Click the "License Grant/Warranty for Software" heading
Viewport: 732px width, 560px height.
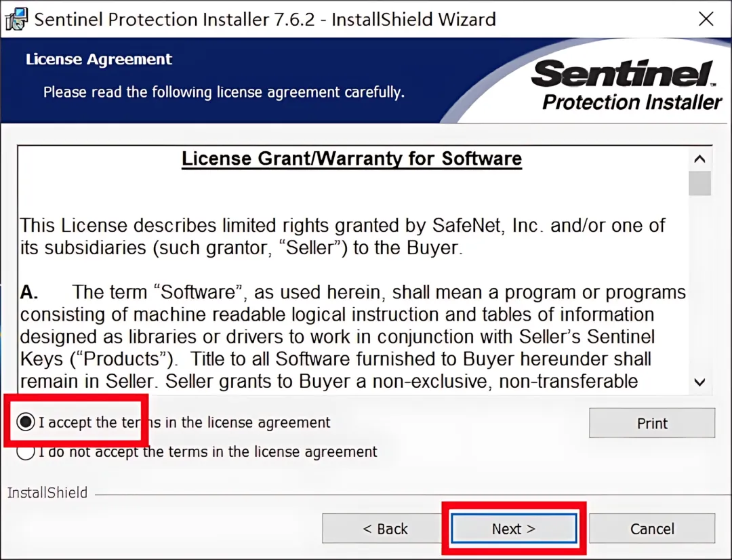(352, 159)
